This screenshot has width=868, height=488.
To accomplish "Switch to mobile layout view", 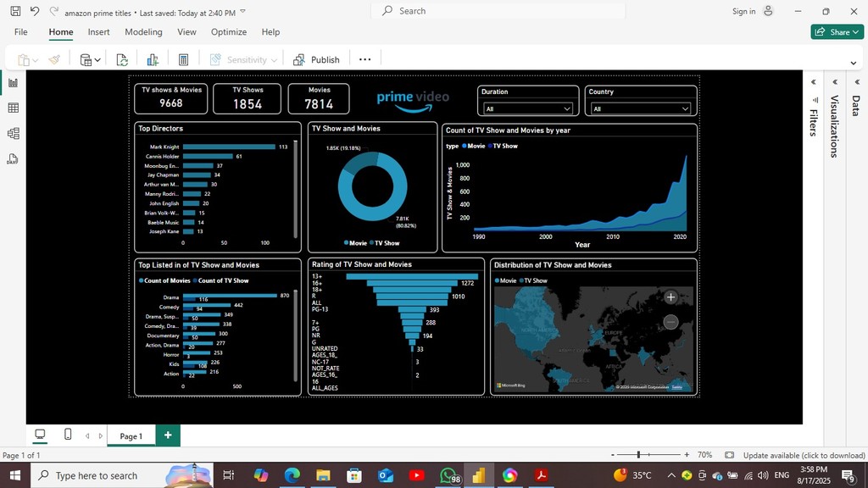I will coord(68,435).
